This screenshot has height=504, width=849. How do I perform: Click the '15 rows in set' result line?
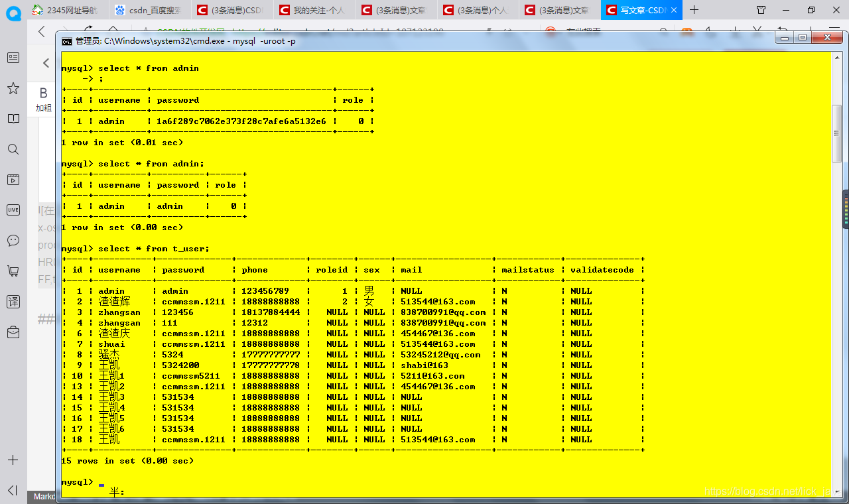point(127,461)
